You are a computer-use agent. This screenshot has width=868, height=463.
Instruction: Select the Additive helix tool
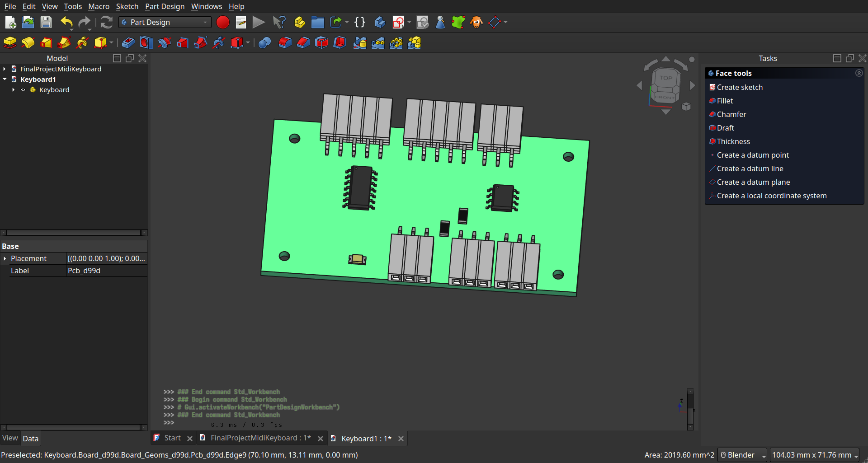[x=82, y=43]
